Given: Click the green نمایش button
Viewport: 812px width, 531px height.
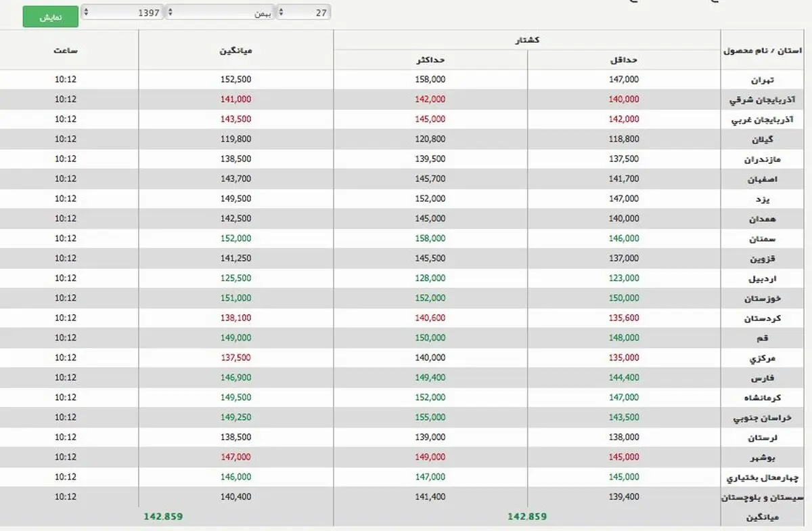Looking at the screenshot, I should coord(50,17).
